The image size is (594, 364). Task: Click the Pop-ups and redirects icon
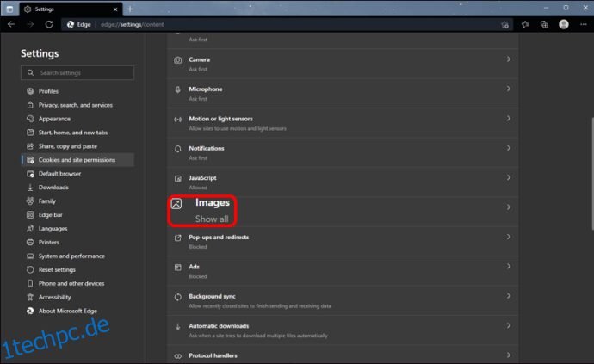click(177, 238)
